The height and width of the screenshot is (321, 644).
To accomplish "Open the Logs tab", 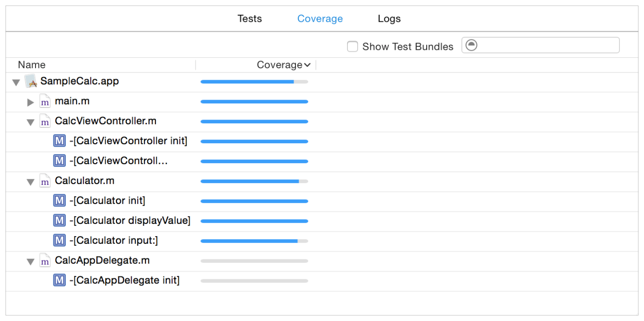I will coord(389,18).
